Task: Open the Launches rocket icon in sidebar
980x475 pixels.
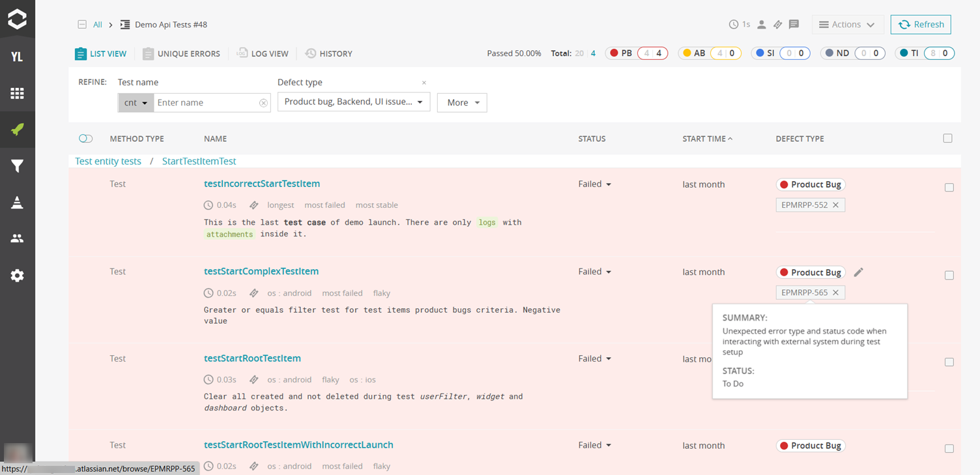Action: click(x=17, y=129)
